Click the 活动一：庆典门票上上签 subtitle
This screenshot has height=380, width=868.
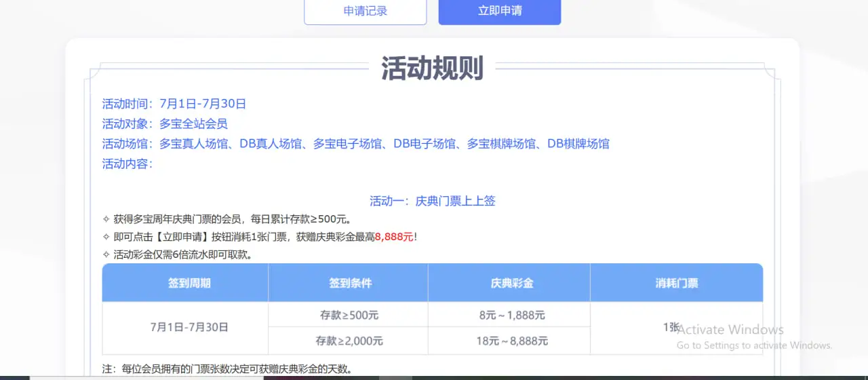432,201
